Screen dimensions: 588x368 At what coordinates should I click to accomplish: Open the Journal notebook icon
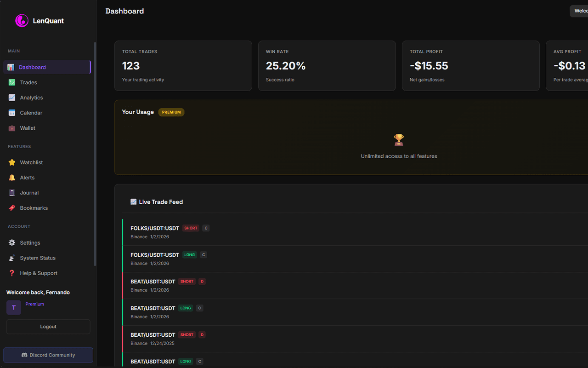[x=11, y=192]
